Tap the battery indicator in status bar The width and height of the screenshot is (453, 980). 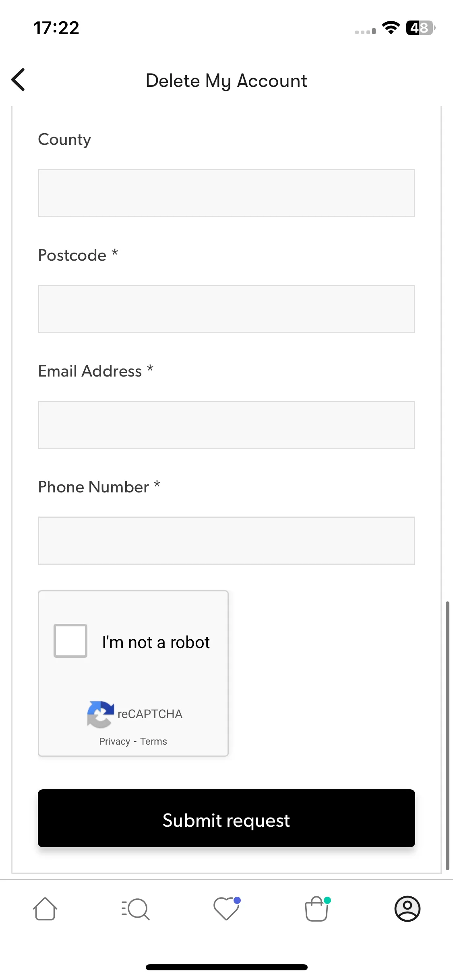(421, 28)
